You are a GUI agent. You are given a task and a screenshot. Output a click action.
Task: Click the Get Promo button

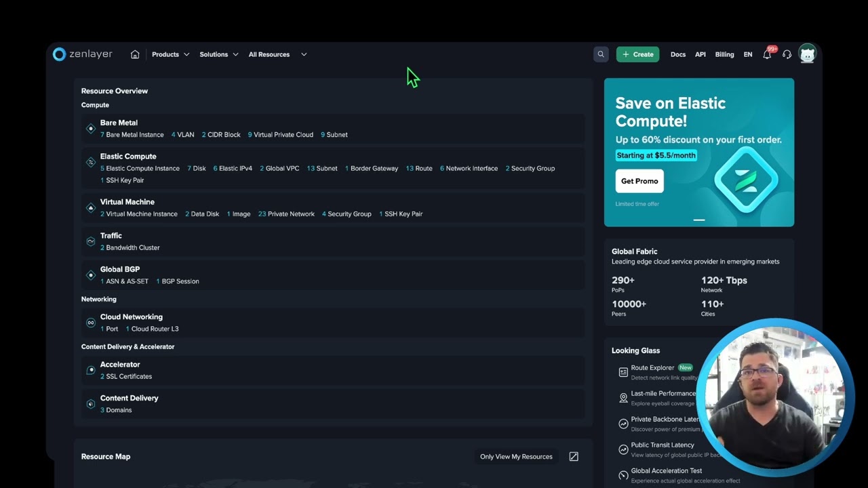[x=639, y=181]
